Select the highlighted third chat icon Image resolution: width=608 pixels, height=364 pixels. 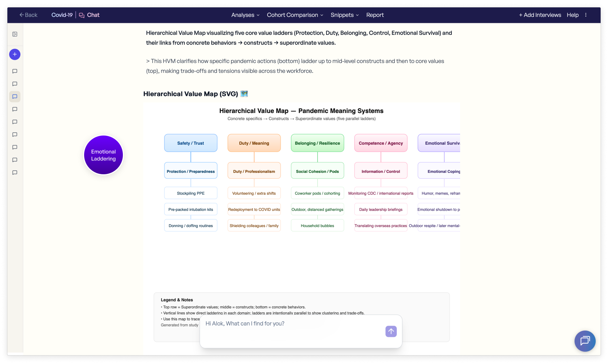15,97
